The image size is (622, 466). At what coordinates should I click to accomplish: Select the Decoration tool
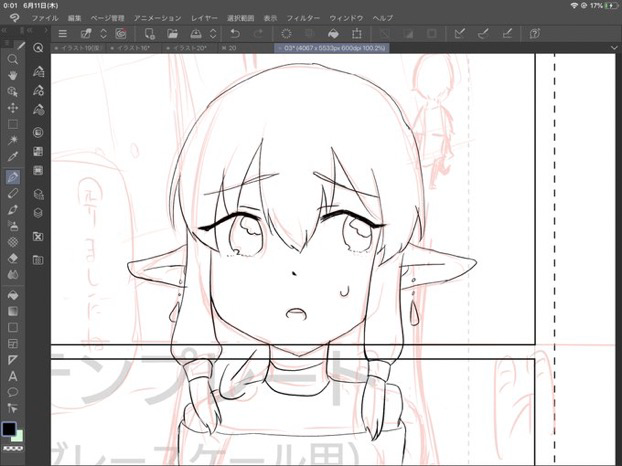tap(13, 242)
